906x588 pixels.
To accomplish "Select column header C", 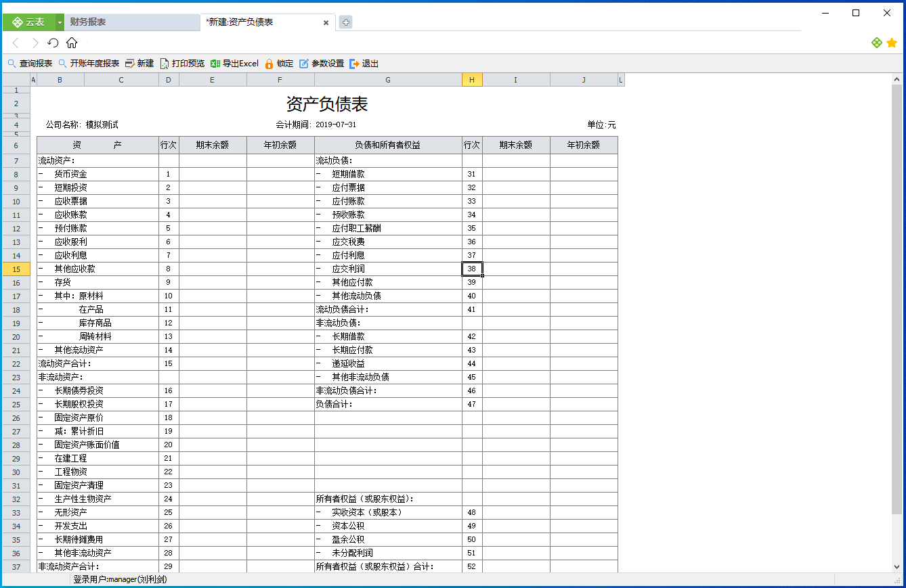I will [x=121, y=80].
